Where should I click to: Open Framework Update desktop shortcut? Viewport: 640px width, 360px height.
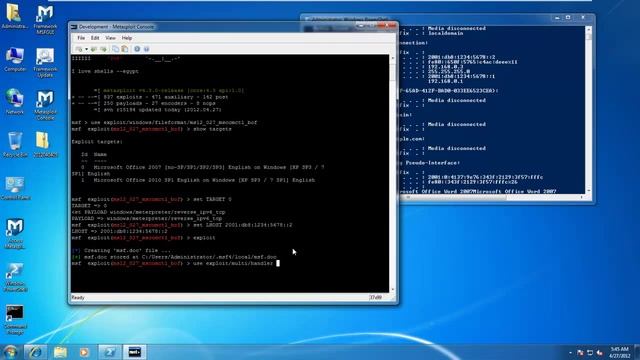45,62
